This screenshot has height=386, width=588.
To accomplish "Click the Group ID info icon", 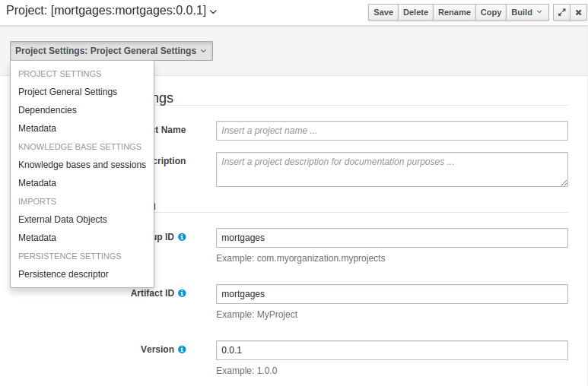I will [x=182, y=237].
